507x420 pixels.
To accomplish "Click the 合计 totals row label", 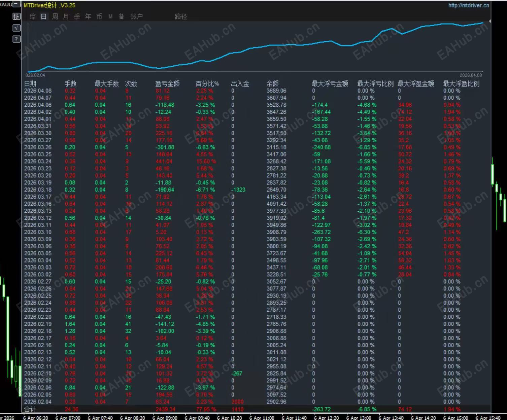I will 30,409.
